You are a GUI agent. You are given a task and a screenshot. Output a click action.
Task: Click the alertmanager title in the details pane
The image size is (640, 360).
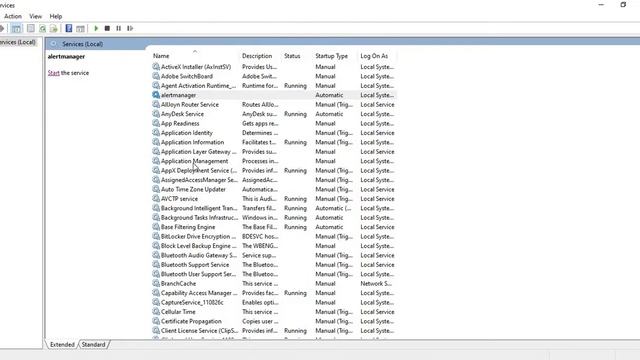click(66, 56)
